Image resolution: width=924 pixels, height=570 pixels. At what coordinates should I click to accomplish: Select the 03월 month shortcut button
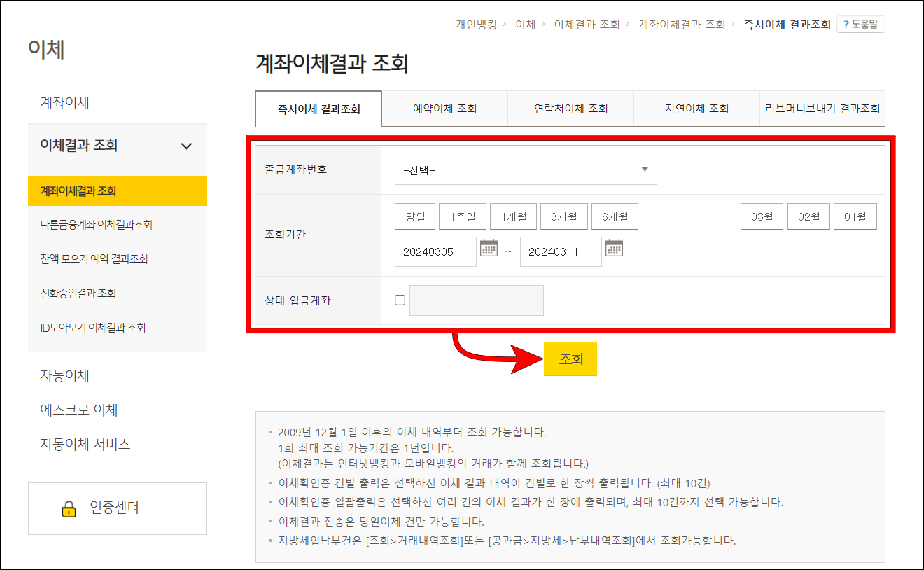click(762, 216)
